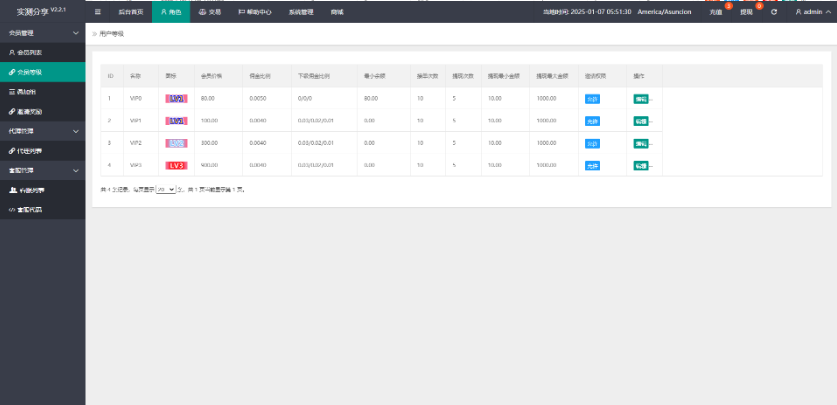
Task: Click the red LV3 badge in VIP3 row
Action: click(176, 165)
